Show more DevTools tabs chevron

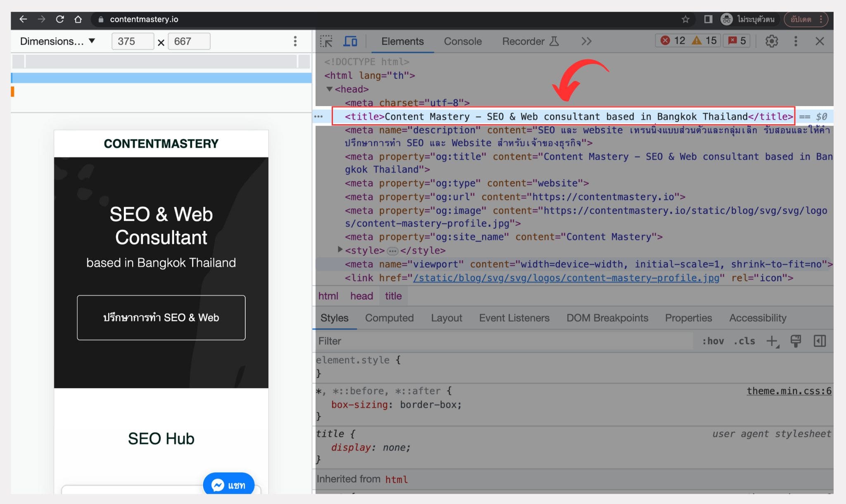click(x=586, y=41)
